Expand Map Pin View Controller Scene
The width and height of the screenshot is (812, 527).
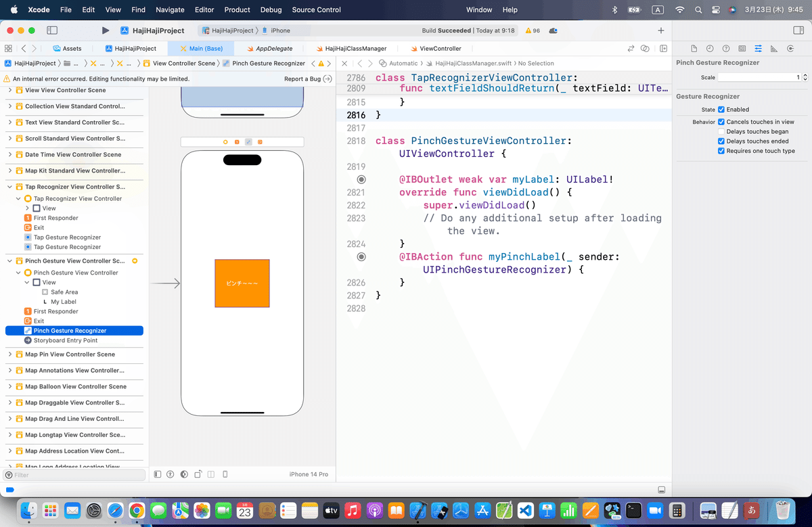[x=10, y=354]
